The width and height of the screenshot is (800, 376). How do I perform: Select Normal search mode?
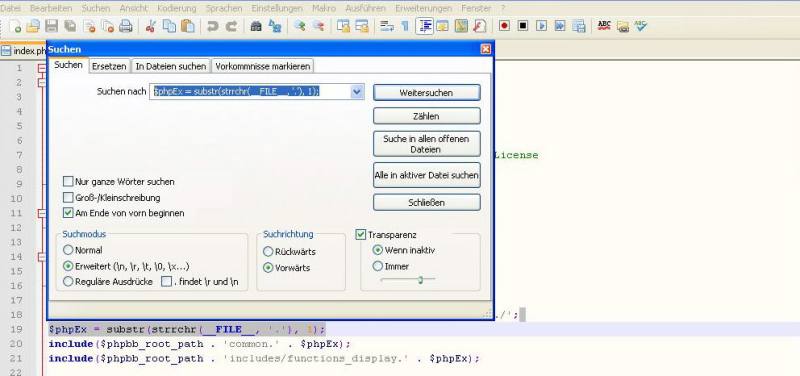pos(68,250)
